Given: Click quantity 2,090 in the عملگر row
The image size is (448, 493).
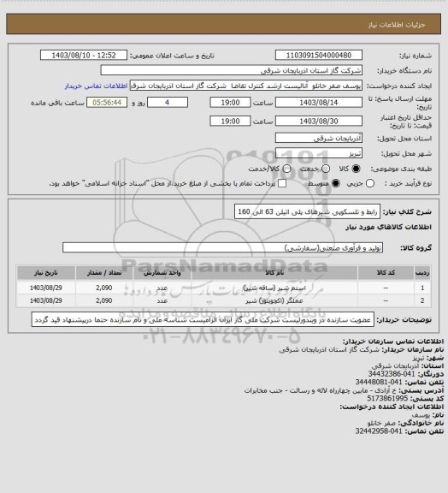Looking at the screenshot, I should coord(104,300).
